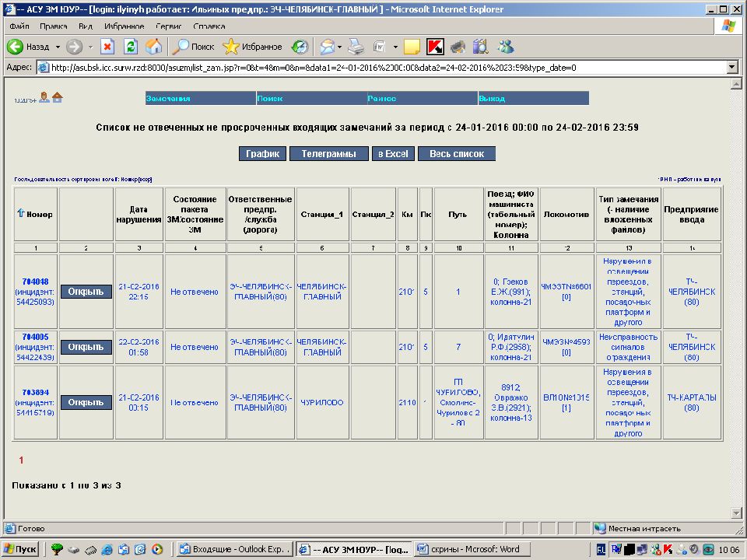Viewport: 747px width, 560px height.
Task: Click the language indicator in system tray
Action: [601, 550]
